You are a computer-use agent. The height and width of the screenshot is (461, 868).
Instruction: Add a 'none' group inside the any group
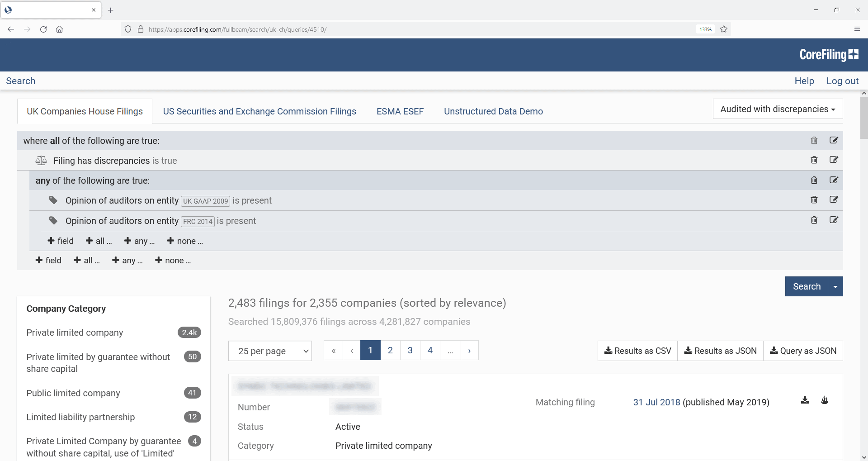click(x=185, y=241)
